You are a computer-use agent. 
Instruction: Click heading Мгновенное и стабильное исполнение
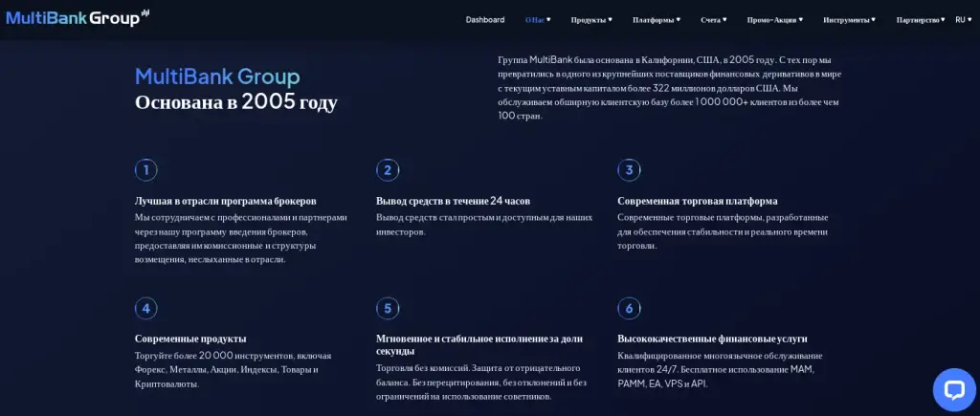pos(479,345)
